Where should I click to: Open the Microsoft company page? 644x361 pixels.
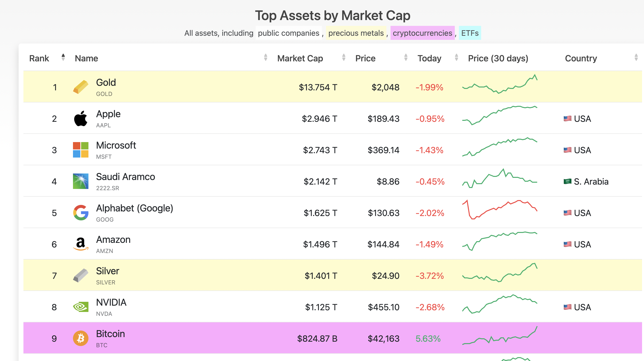coord(116,145)
